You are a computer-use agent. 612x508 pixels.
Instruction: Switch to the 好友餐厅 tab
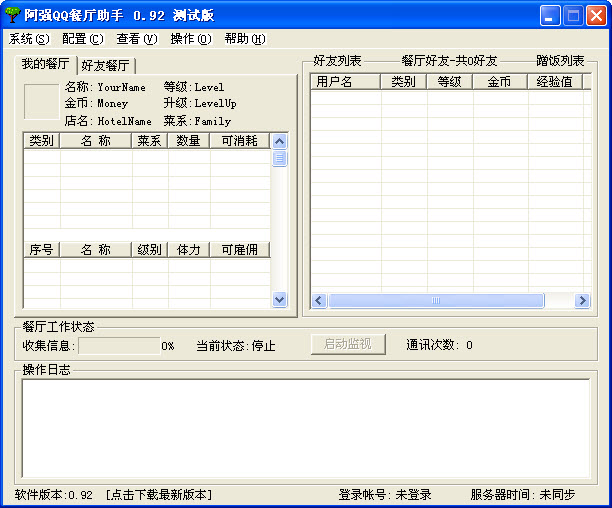105,66
